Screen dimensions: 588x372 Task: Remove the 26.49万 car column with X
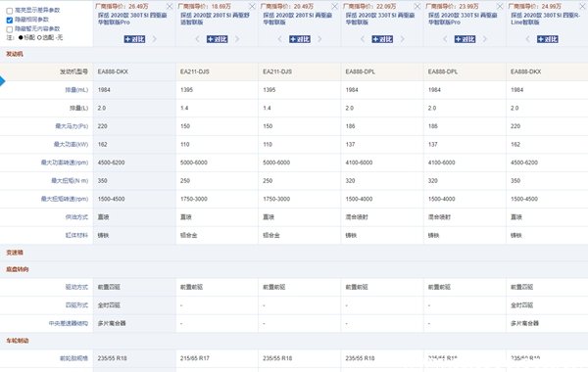tap(170, 7)
